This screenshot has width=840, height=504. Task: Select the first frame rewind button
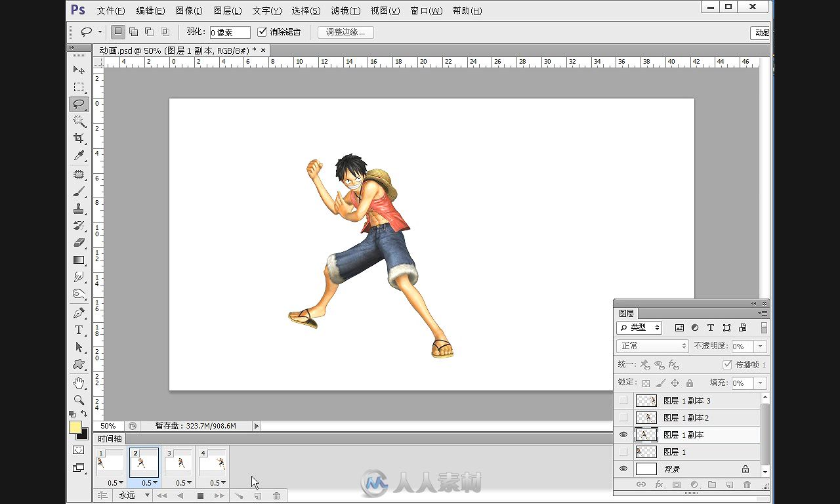[x=161, y=496]
